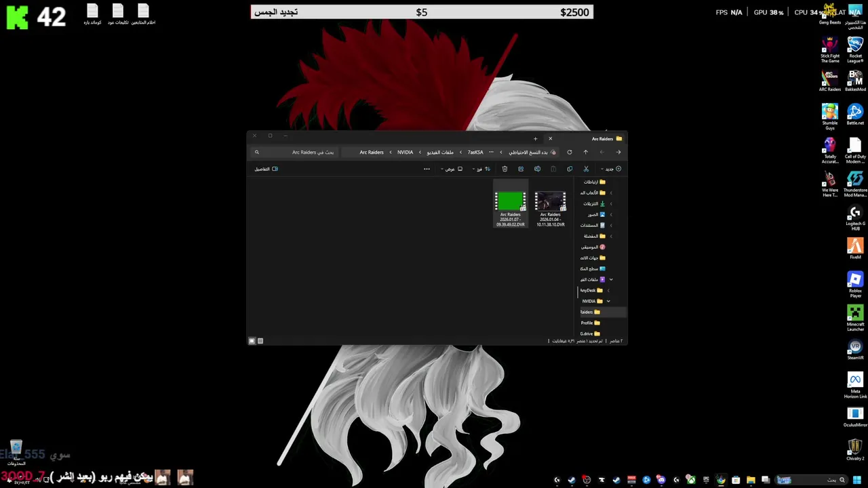This screenshot has width=868, height=488.
Task: Click the Copy icon in Explorer toolbar
Action: coord(570,169)
